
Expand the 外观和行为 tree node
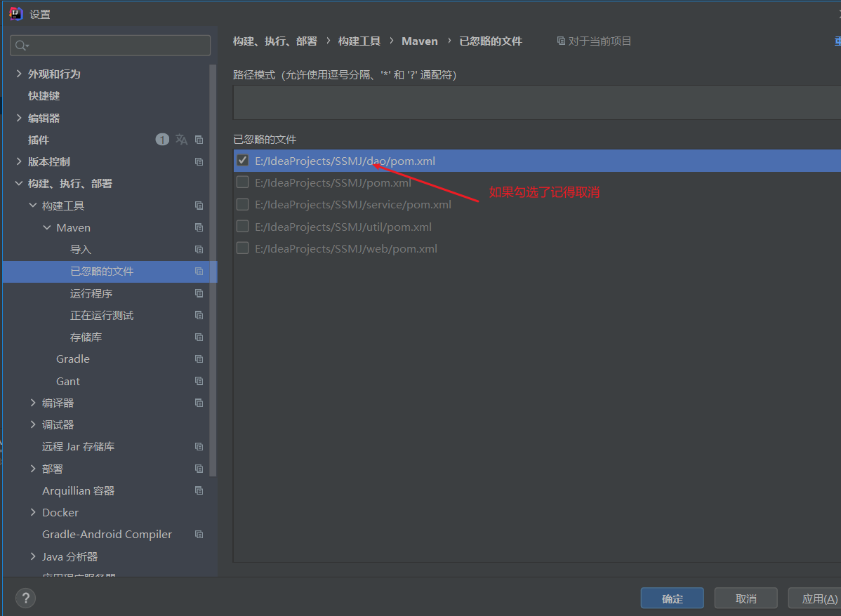(19, 74)
